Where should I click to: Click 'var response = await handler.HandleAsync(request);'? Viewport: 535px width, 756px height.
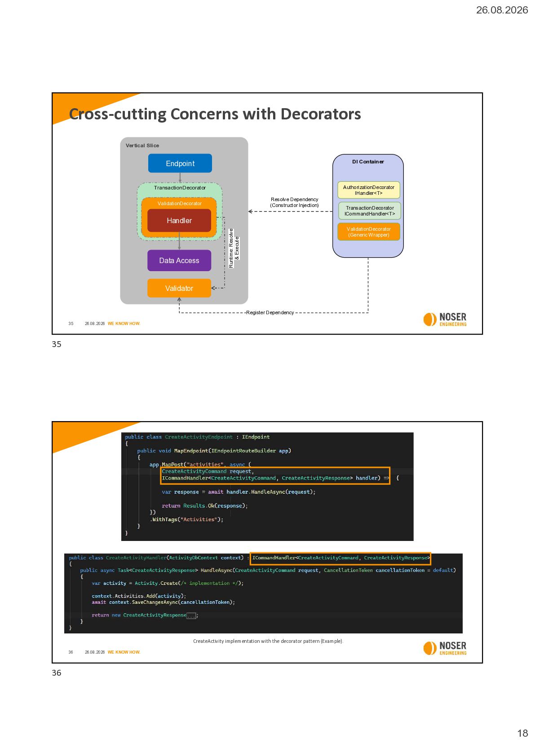coord(239,492)
